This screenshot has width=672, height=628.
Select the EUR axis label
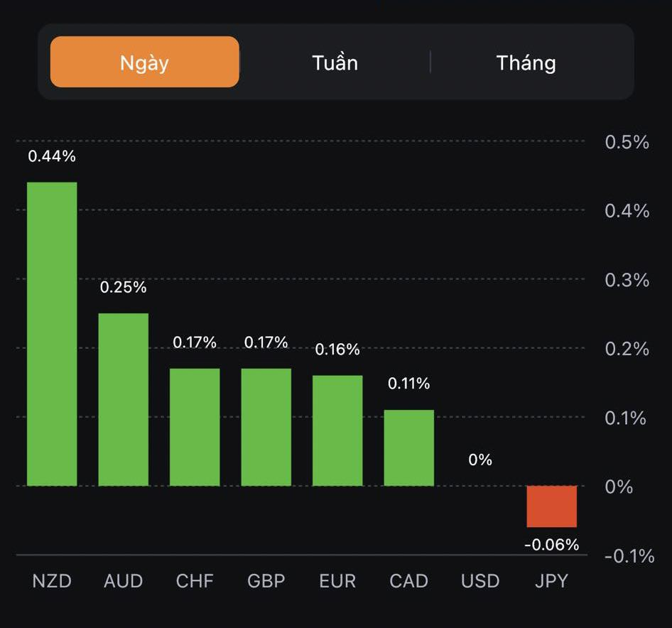coord(337,581)
